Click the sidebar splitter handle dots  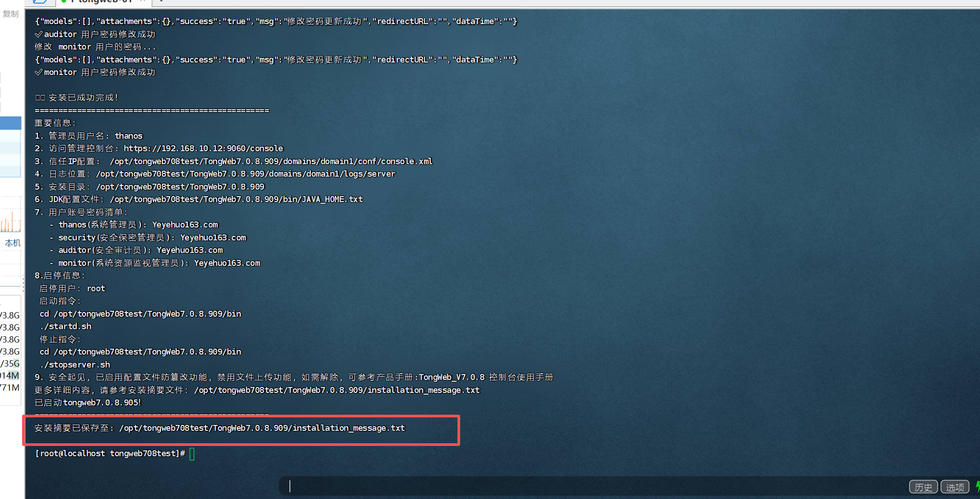[23, 284]
